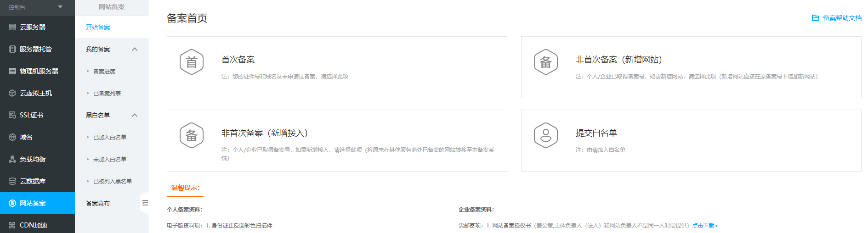
Task: Click the 服务器托管 icon in sidebar
Action: pyautogui.click(x=12, y=49)
